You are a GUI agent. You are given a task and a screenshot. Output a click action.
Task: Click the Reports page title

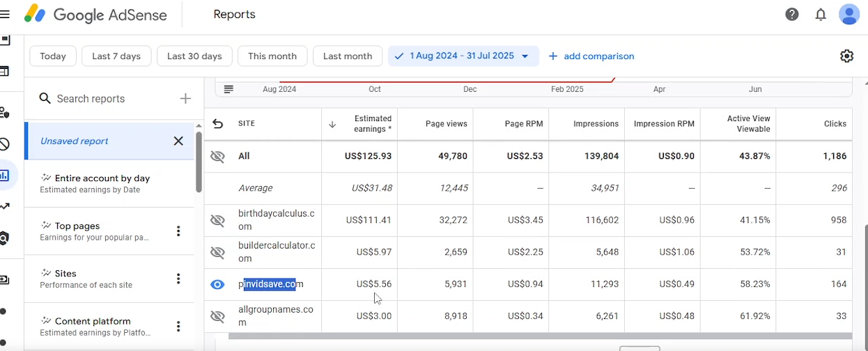(234, 14)
